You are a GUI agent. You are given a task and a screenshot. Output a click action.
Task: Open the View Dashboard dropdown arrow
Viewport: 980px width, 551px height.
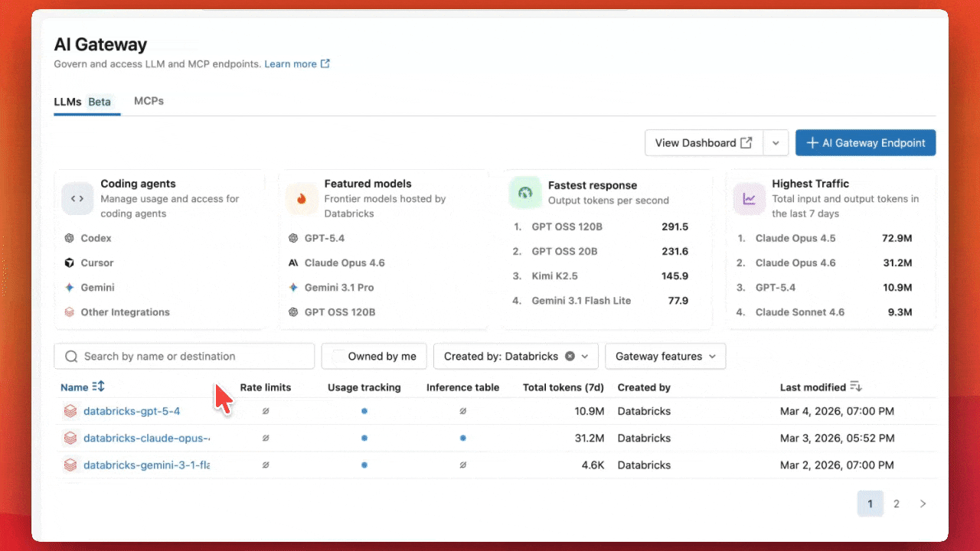[x=776, y=143]
